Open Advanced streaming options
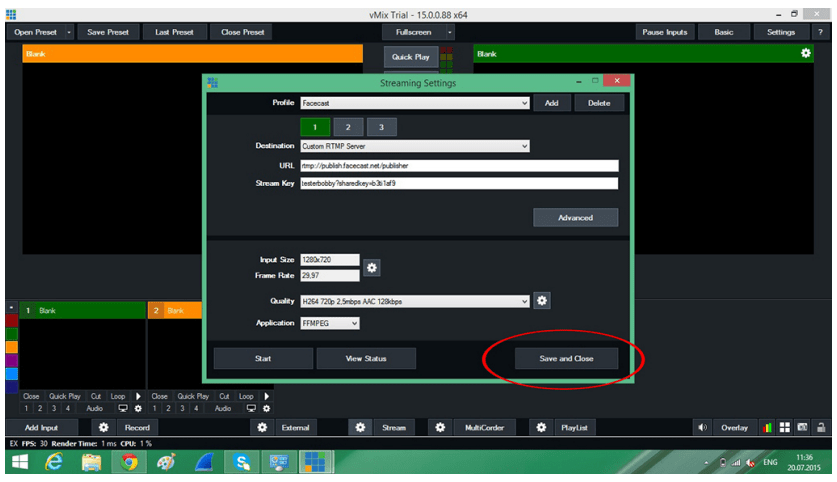This screenshot has width=837, height=482. click(575, 217)
